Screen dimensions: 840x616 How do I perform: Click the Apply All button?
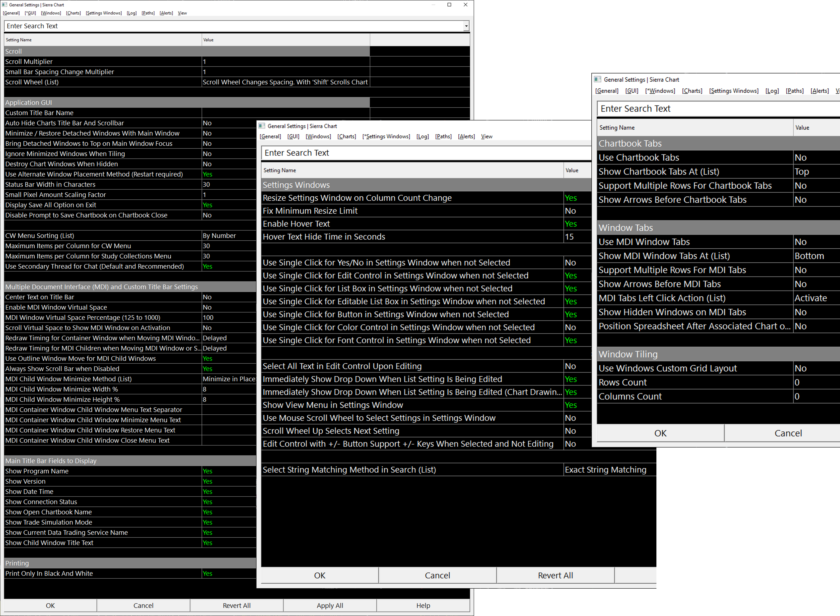click(330, 606)
